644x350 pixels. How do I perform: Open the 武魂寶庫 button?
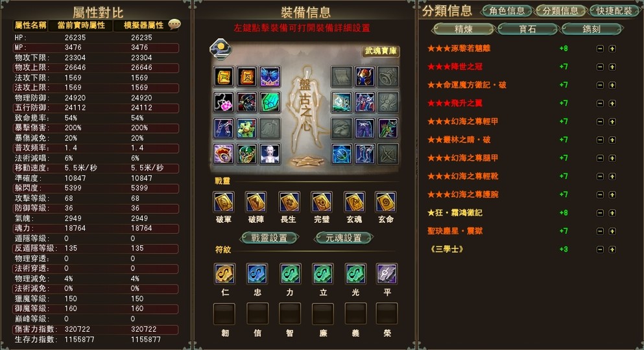(381, 51)
